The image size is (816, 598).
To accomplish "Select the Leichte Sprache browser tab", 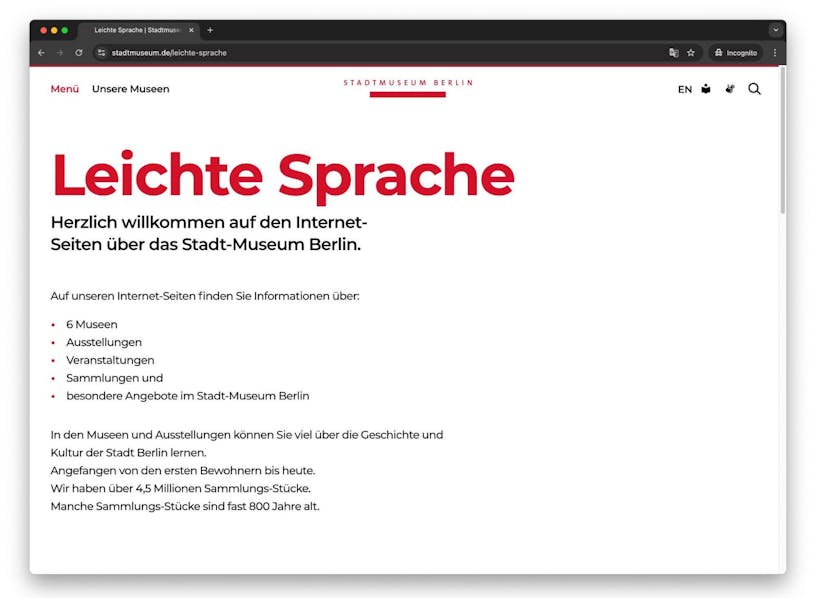I will click(136, 30).
